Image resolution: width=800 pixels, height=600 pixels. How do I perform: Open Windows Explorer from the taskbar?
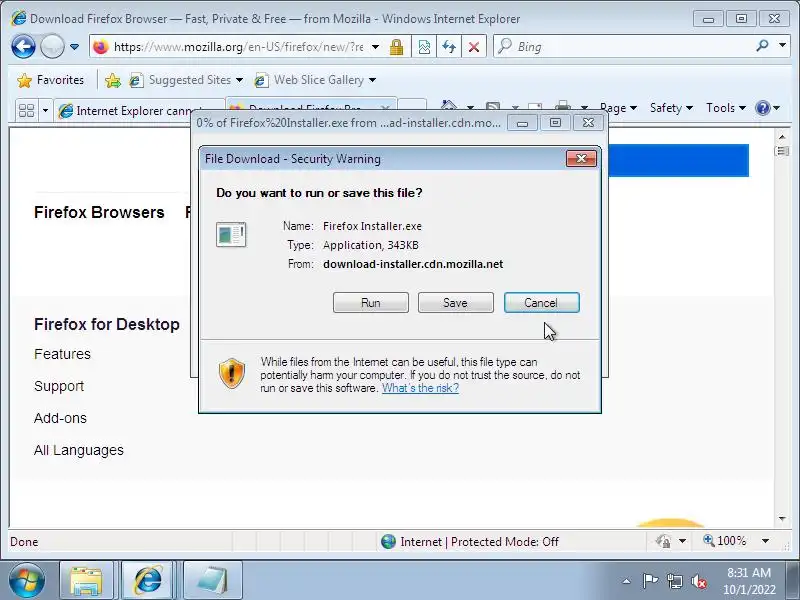(86, 581)
